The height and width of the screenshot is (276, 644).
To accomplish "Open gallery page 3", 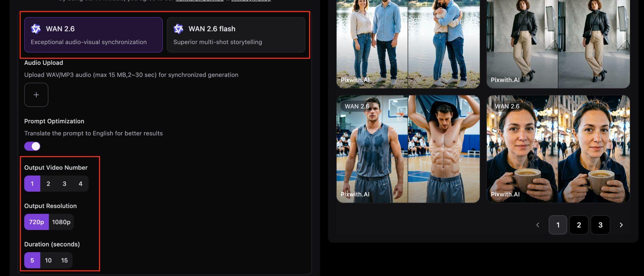I will pyautogui.click(x=600, y=225).
